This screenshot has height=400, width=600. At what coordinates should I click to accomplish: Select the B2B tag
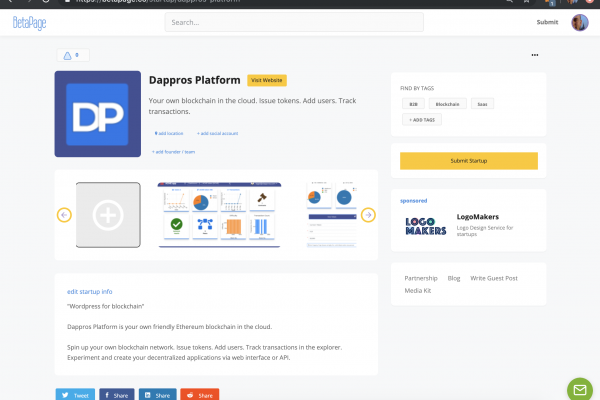pyautogui.click(x=413, y=104)
